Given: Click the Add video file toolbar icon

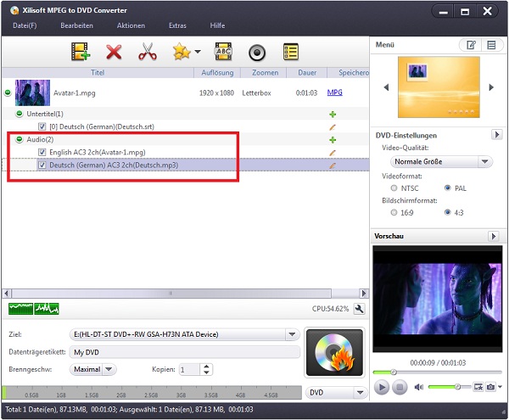Looking at the screenshot, I should click(x=81, y=52).
